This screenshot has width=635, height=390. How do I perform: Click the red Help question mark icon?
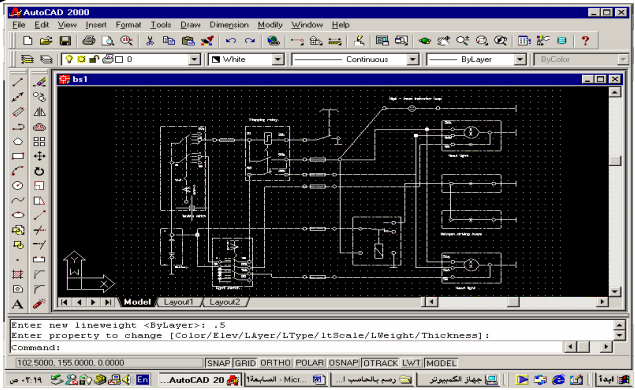click(585, 40)
